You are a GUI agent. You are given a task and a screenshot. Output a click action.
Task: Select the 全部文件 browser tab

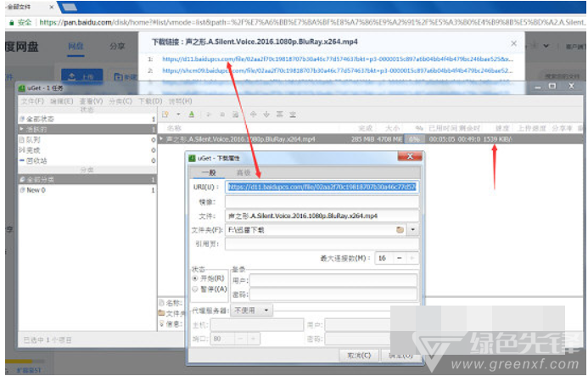(29, 7)
